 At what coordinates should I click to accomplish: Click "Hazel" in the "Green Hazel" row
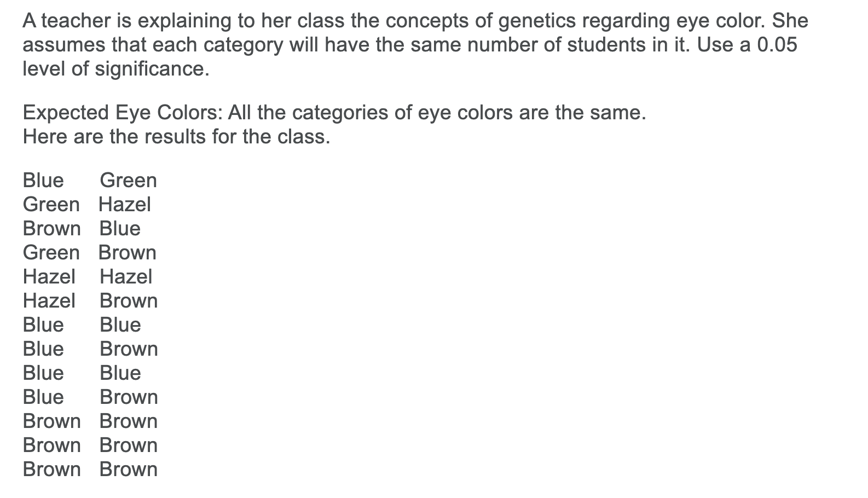(125, 205)
